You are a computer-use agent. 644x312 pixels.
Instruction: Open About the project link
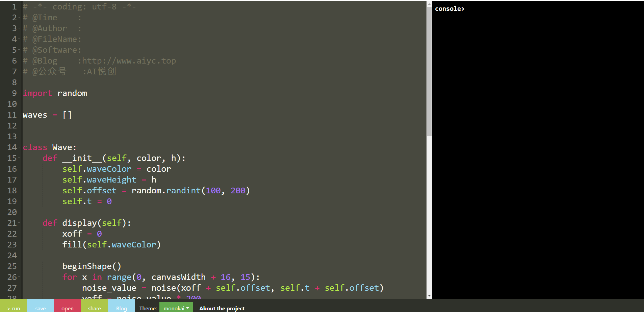point(222,308)
